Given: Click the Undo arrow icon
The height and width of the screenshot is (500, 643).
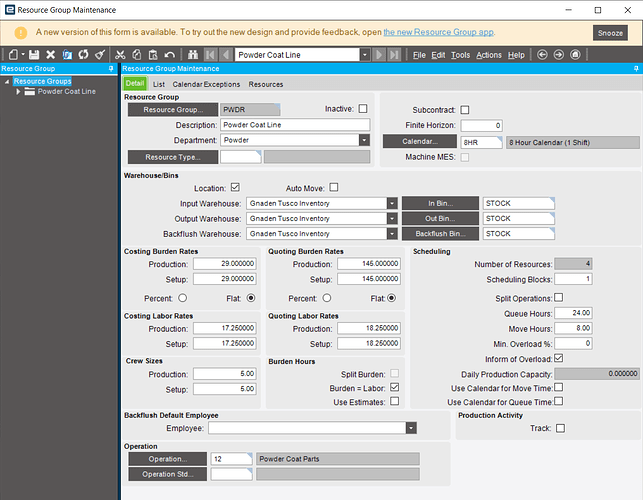Looking at the screenshot, I should [170, 54].
